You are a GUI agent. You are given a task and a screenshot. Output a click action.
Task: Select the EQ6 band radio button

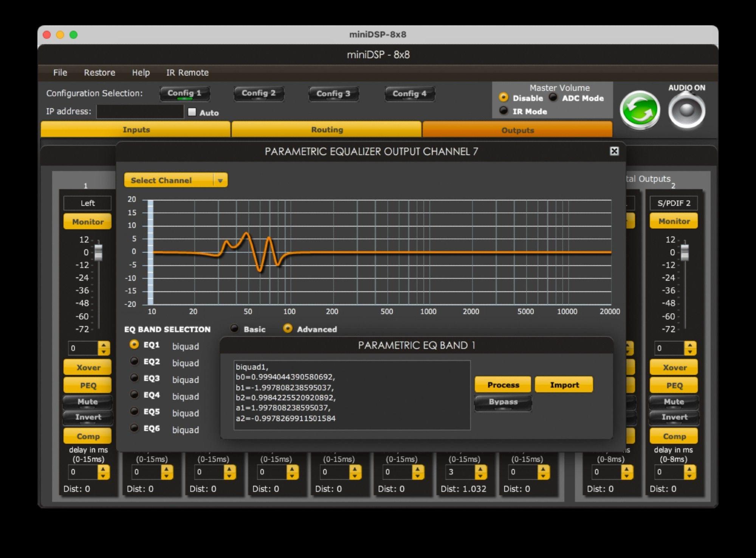pyautogui.click(x=134, y=428)
